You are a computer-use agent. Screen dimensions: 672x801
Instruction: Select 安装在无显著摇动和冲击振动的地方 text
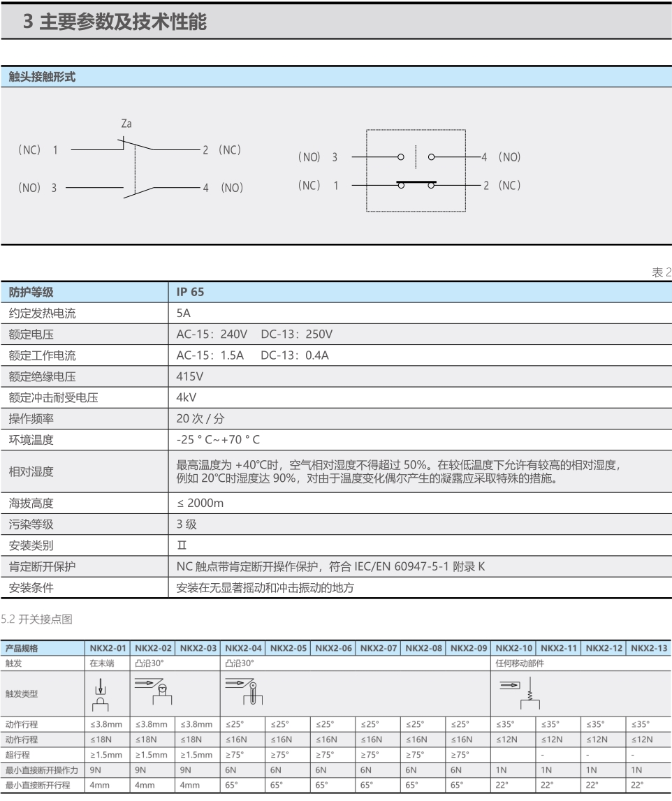pos(265,588)
